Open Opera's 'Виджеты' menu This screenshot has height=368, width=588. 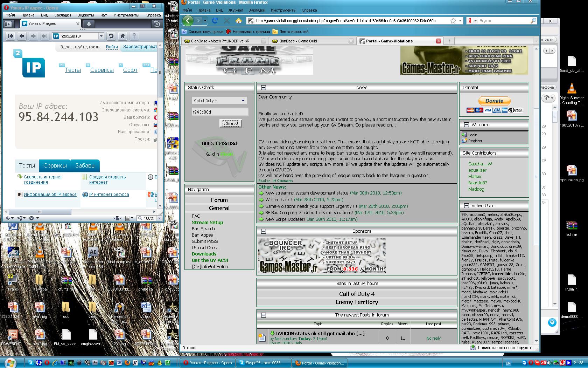point(85,15)
